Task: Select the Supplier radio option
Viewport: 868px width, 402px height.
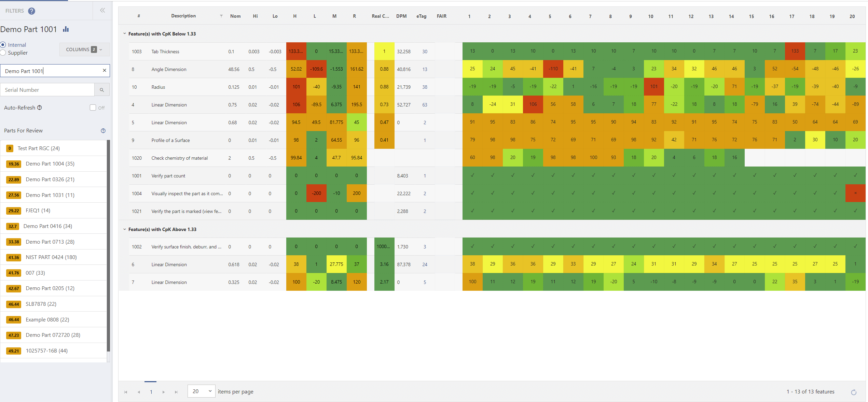Action: click(x=3, y=53)
